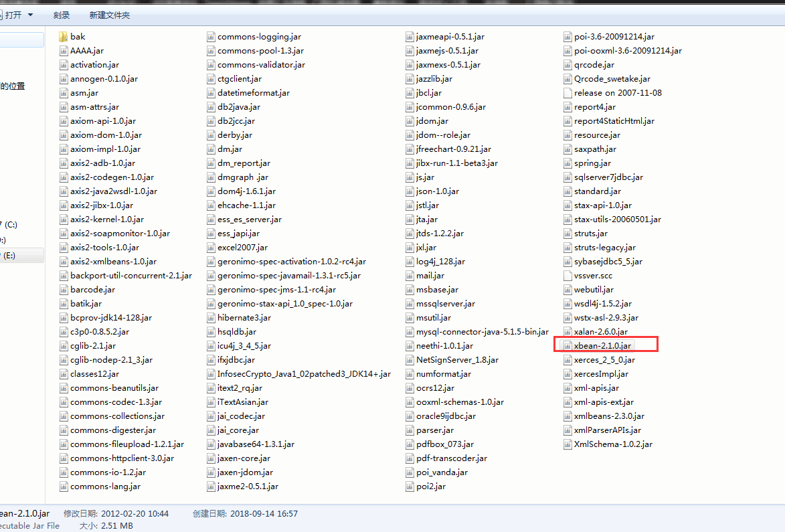
Task: Select file name dom4j-1.6.1.jar
Action: coord(247,191)
